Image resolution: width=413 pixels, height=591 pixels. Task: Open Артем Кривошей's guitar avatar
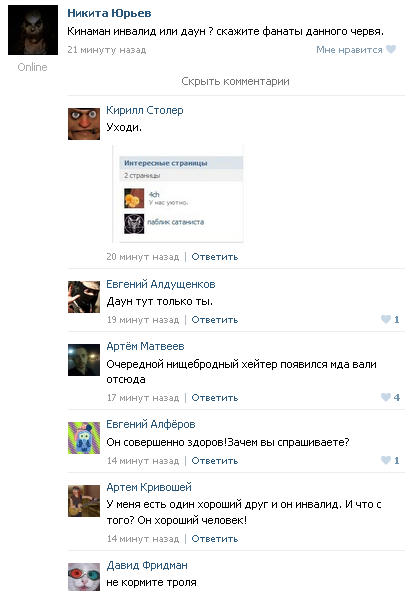coord(84,501)
